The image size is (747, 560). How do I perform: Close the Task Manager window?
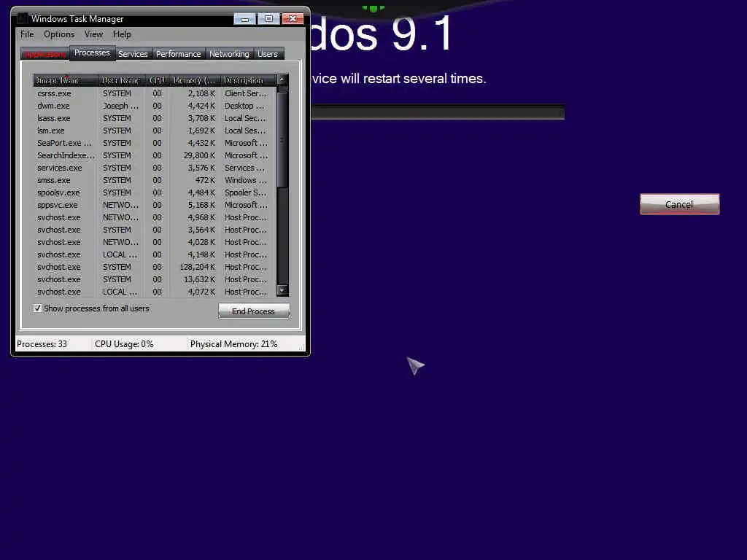pyautogui.click(x=293, y=18)
